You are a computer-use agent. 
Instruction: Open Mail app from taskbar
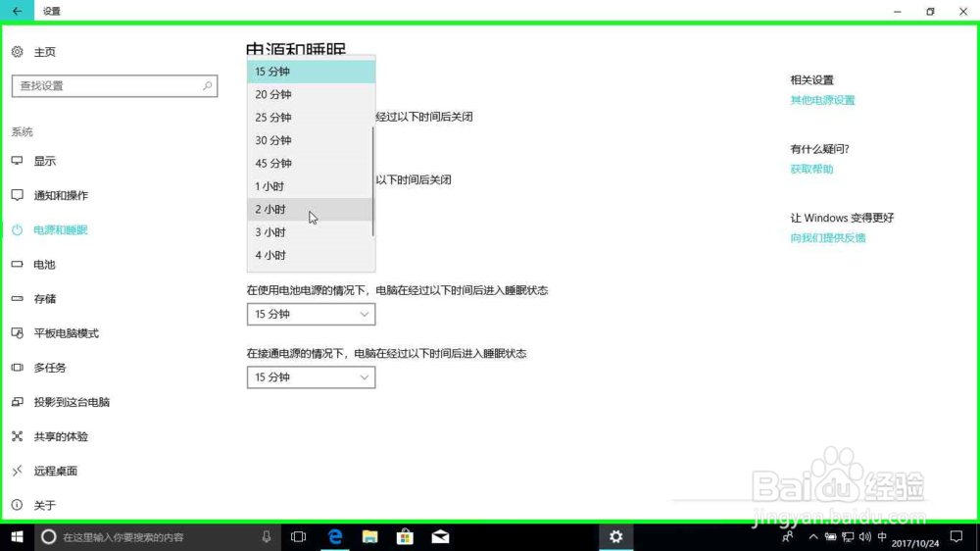click(x=440, y=537)
